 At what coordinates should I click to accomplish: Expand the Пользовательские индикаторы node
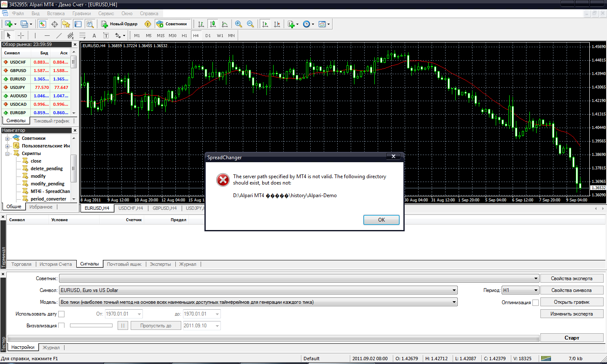[x=7, y=146]
